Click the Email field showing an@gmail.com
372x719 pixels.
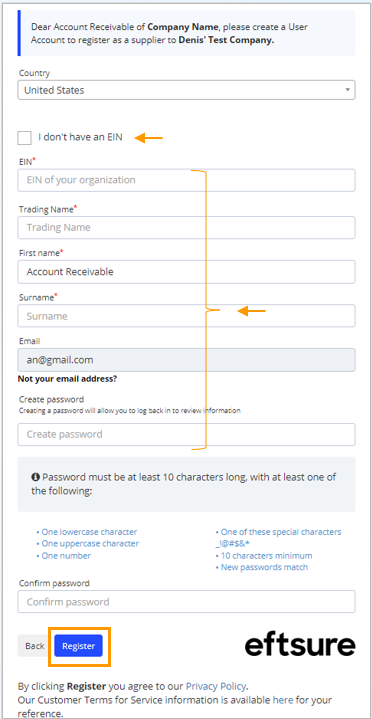tap(186, 360)
